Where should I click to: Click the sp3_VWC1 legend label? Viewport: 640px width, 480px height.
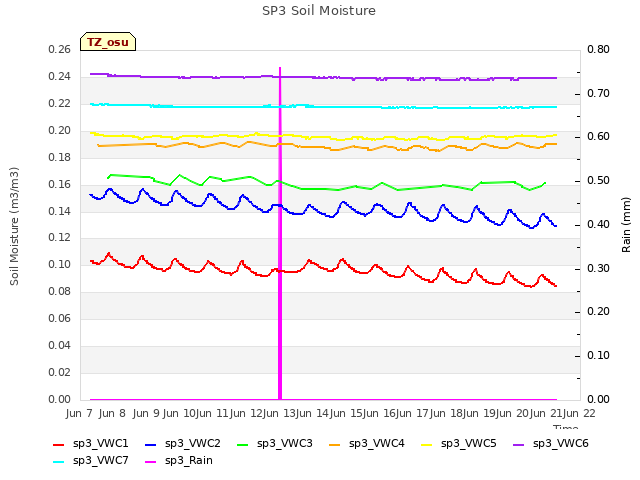(x=100, y=443)
